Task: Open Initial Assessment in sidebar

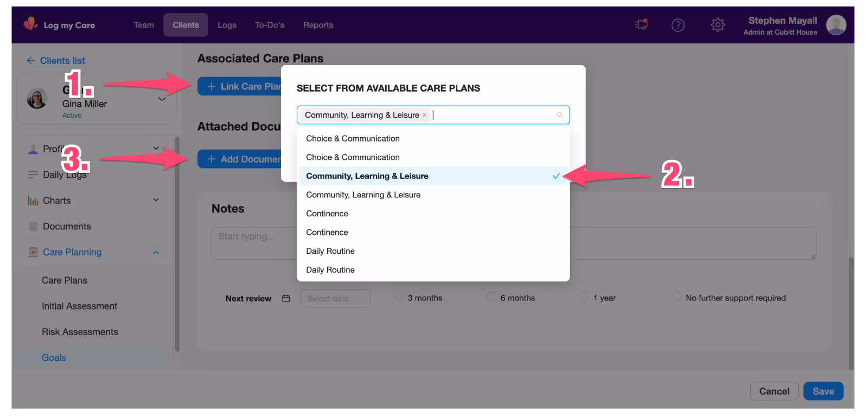Action: (x=80, y=306)
